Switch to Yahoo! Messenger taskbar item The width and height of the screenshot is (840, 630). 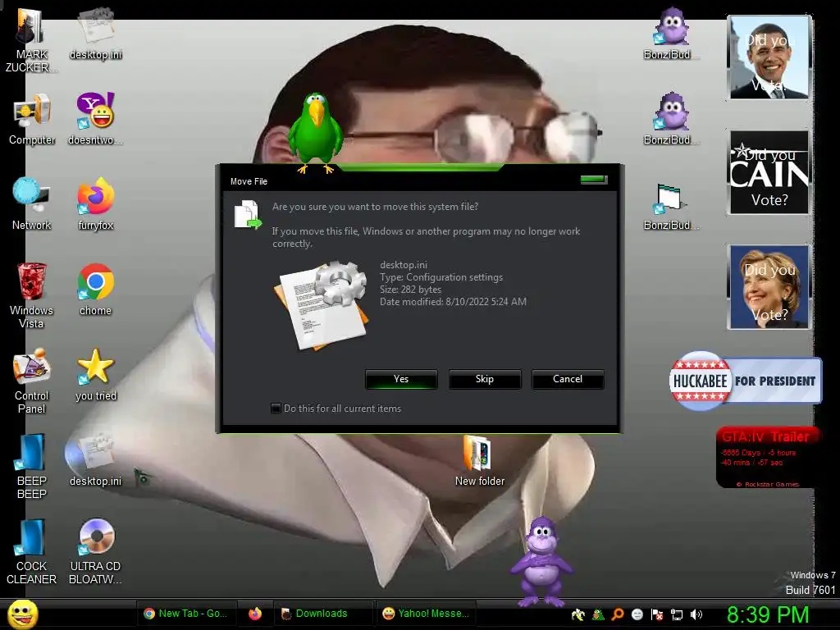pyautogui.click(x=426, y=614)
